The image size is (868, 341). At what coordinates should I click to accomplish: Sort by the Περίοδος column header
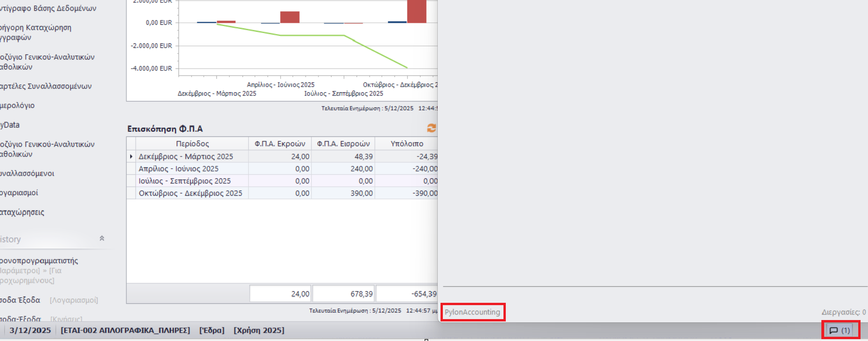coord(192,143)
